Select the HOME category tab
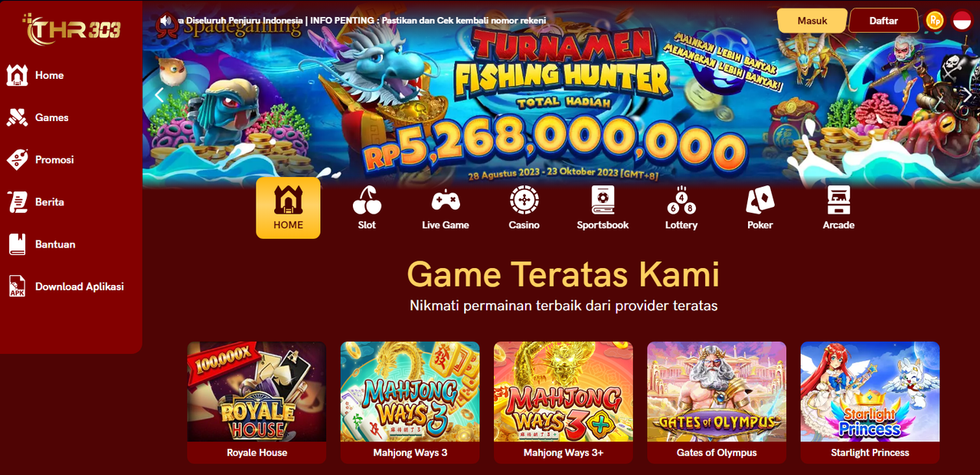 [288, 208]
